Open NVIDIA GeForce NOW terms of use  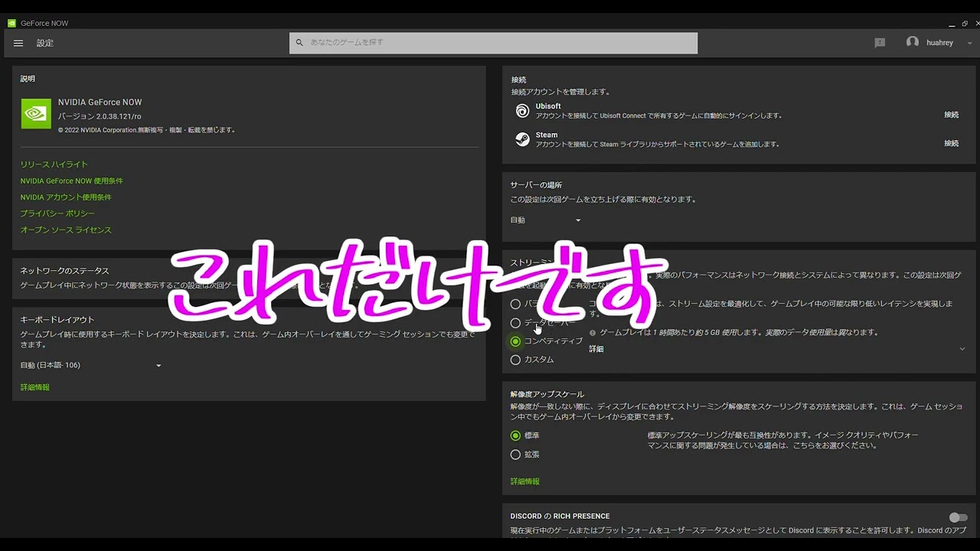coord(72,181)
